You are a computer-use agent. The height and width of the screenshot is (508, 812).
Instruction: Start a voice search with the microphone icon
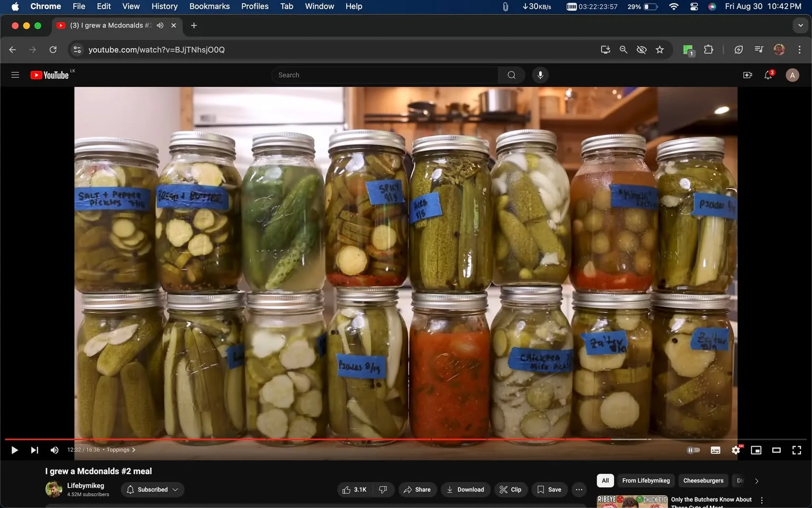pos(540,75)
